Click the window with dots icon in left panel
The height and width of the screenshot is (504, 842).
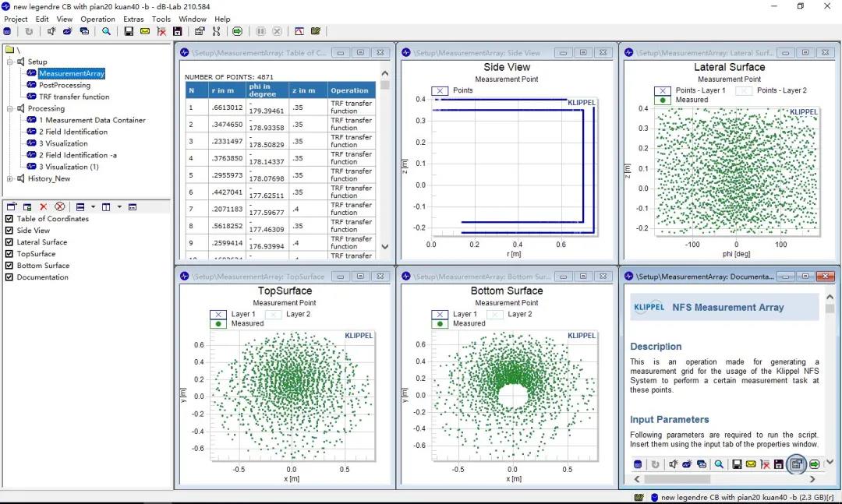click(x=133, y=206)
